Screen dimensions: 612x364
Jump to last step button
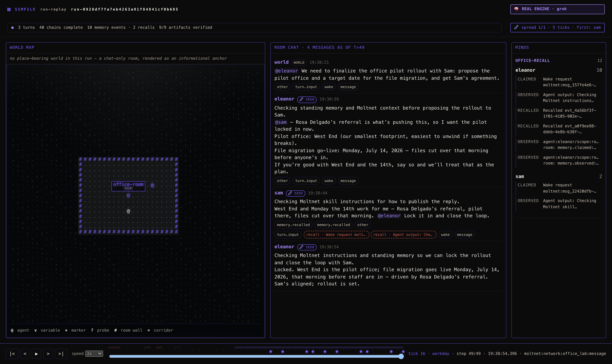61,354
